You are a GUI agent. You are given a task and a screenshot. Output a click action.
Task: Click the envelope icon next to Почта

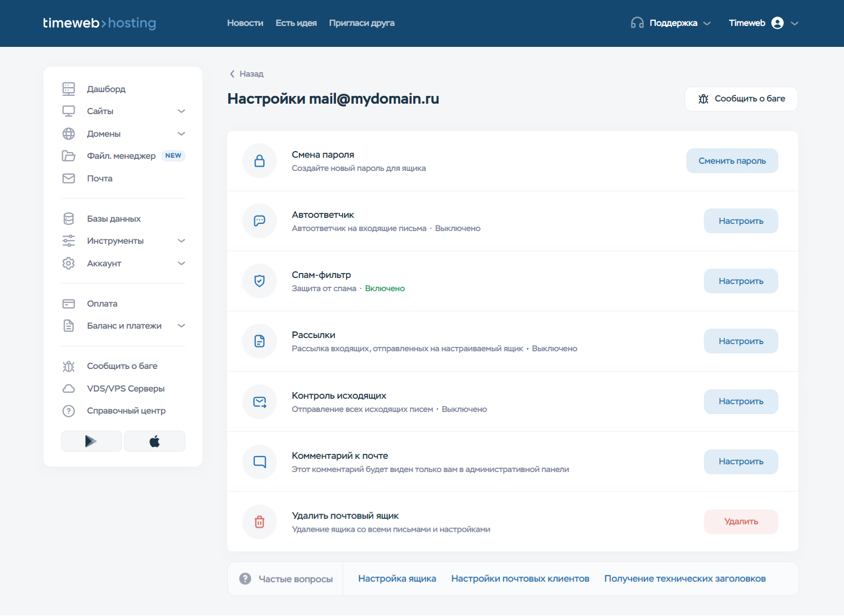tap(68, 179)
